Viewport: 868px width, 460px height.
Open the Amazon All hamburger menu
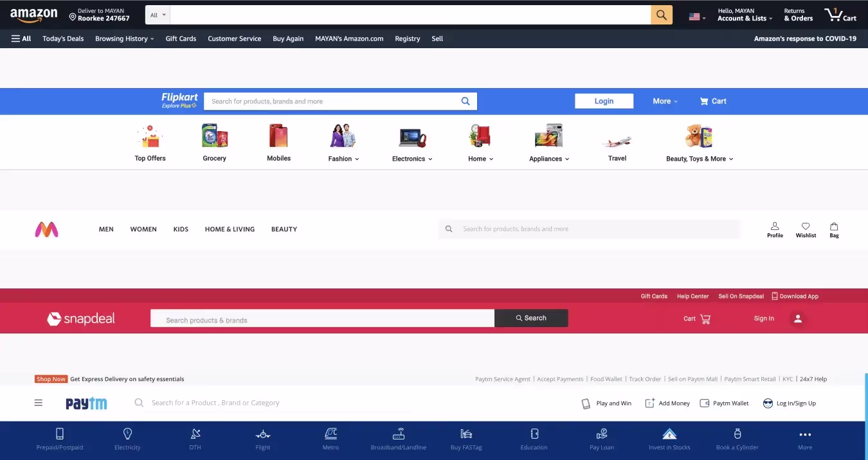[x=21, y=39]
